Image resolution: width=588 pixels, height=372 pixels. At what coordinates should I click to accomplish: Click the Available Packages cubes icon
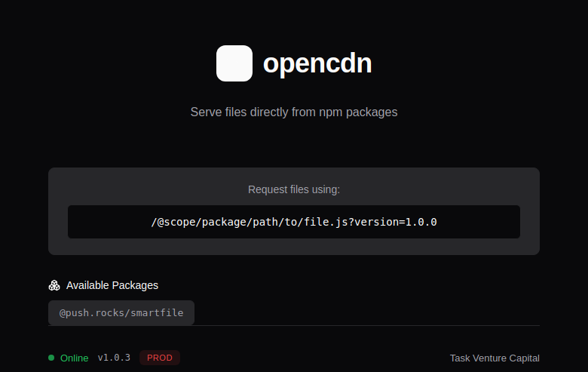54,285
